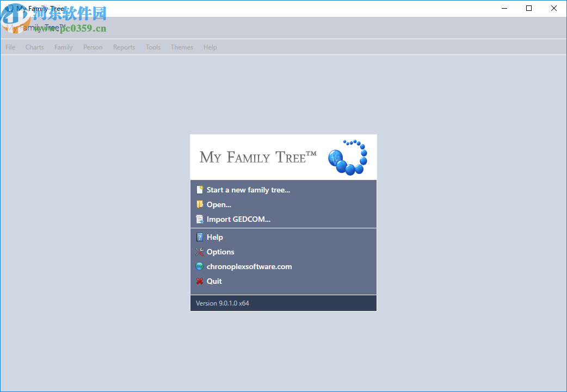567x392 pixels.
Task: Click the red X Quit icon
Action: click(200, 281)
